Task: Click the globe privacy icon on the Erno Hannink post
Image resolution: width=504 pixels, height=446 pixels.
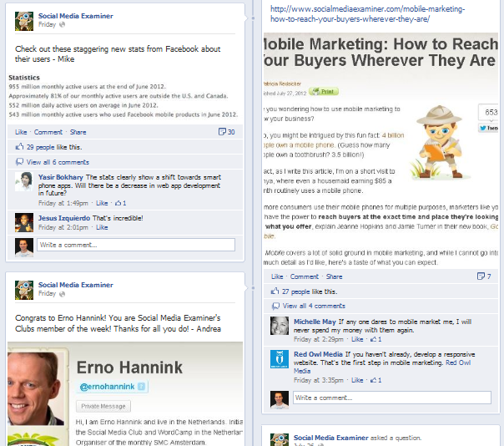Action: pyautogui.click(x=63, y=294)
